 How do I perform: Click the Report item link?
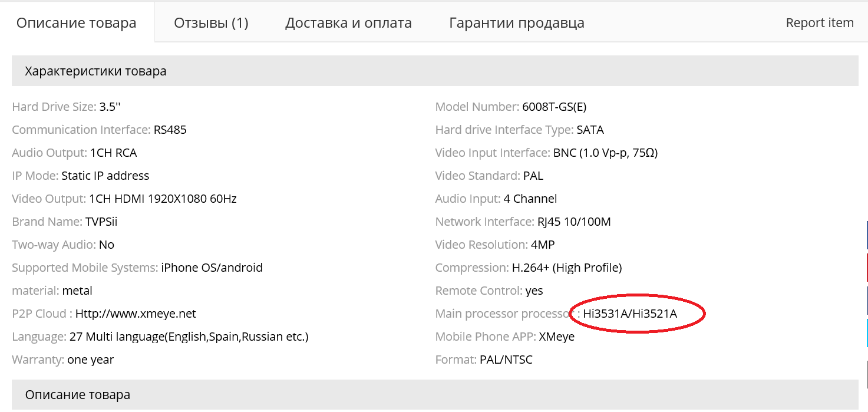click(819, 23)
